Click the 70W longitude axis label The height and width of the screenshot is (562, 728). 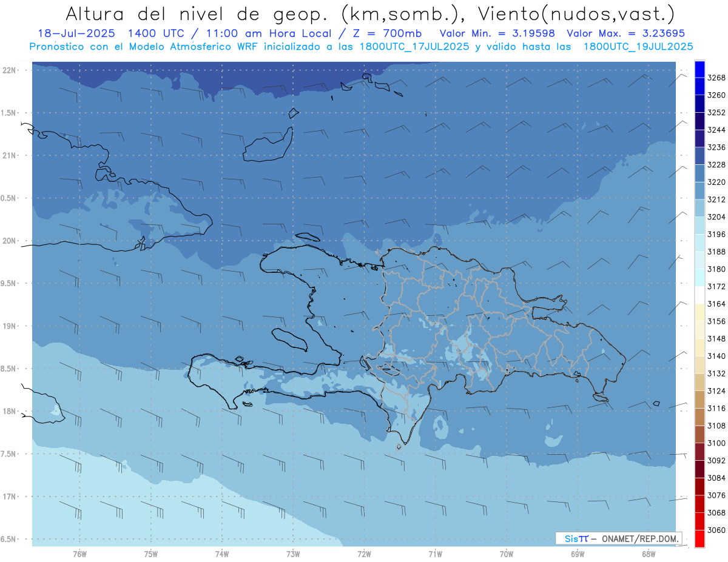[507, 554]
